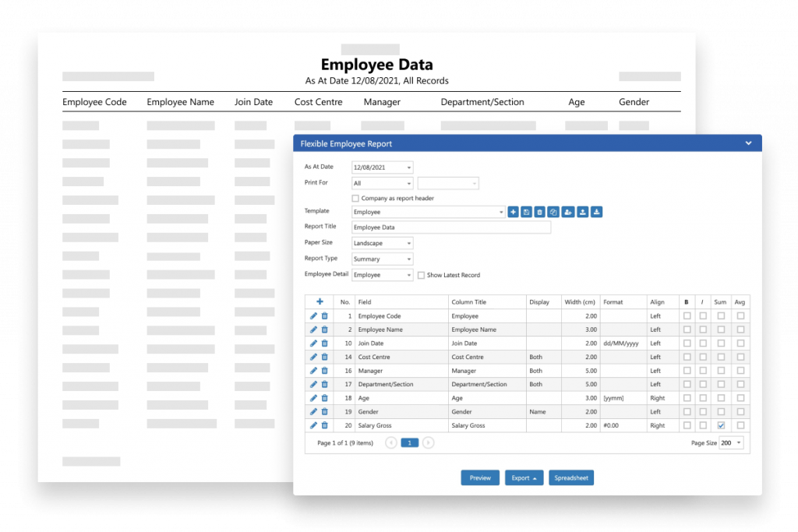Delete the Employee Name field row

tap(325, 329)
